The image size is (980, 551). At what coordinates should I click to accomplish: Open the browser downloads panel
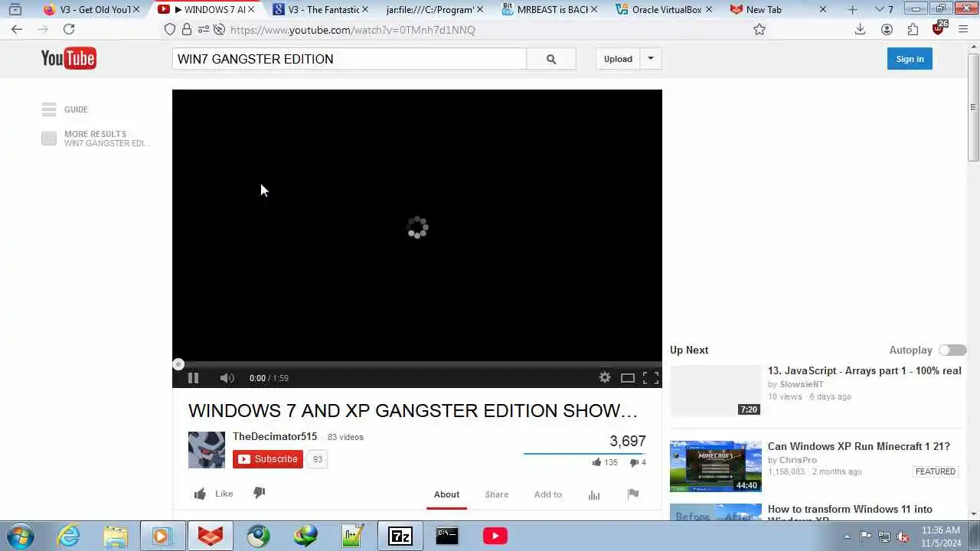(x=860, y=29)
